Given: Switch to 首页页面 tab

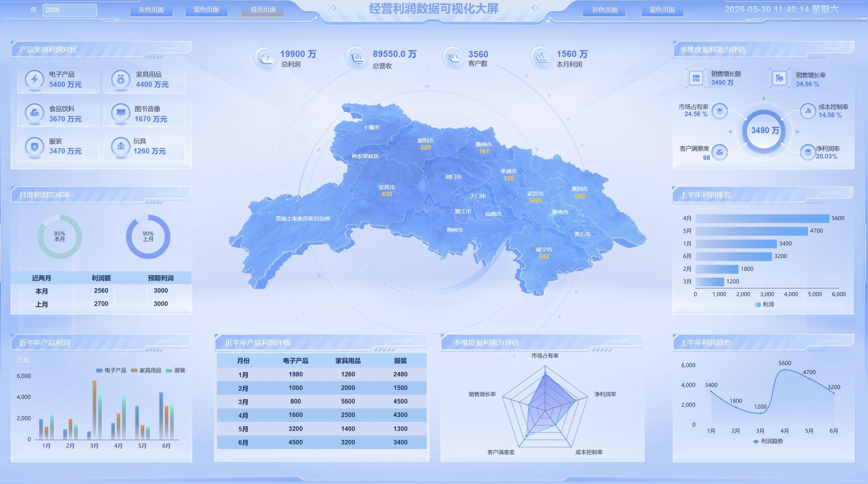Looking at the screenshot, I should (263, 10).
